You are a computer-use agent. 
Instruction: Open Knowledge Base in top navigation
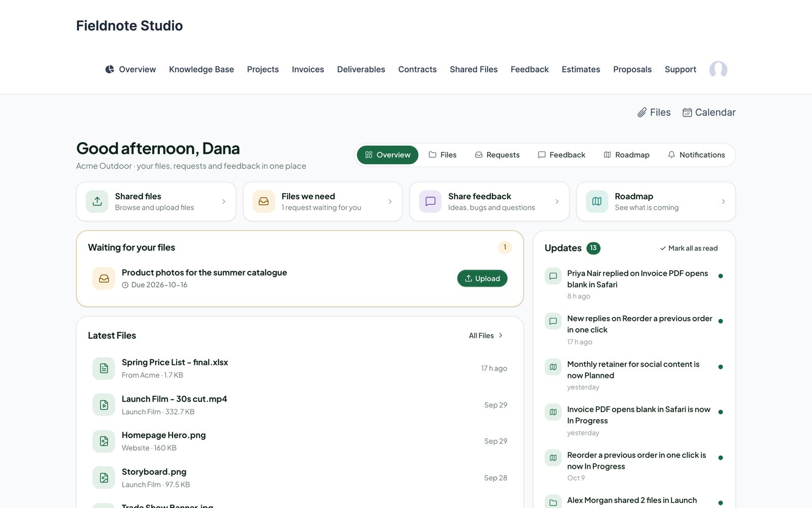201,70
